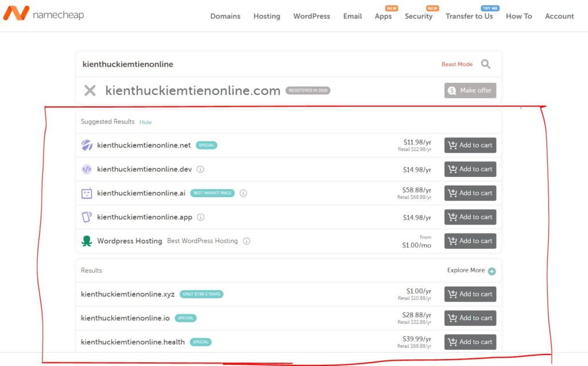The height and width of the screenshot is (366, 588).
Task: Open the Hosting menu
Action: (266, 16)
